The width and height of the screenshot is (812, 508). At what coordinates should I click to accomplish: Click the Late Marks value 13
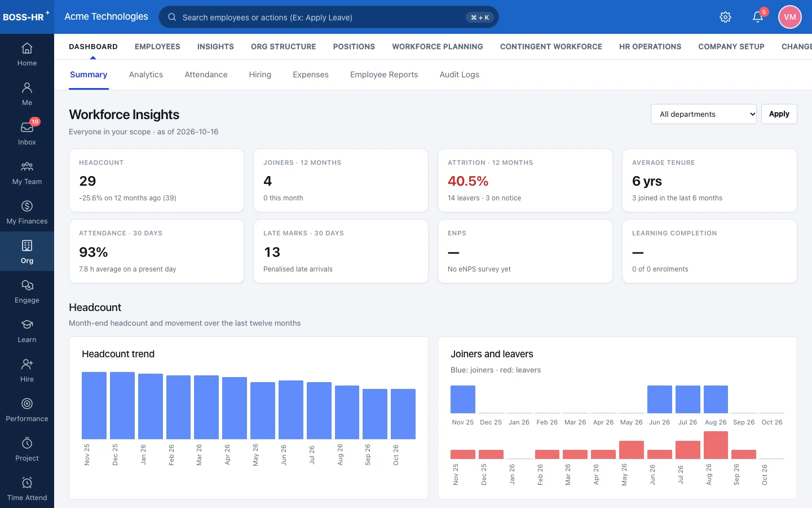[x=272, y=252]
